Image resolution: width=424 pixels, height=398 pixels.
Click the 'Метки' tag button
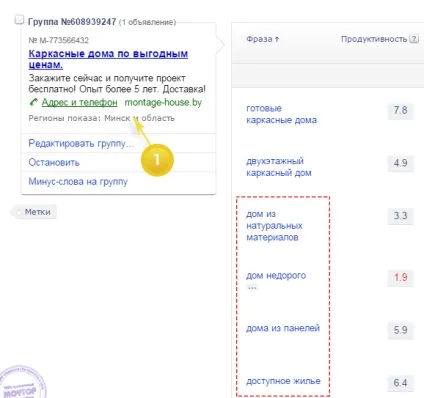pyautogui.click(x=34, y=212)
